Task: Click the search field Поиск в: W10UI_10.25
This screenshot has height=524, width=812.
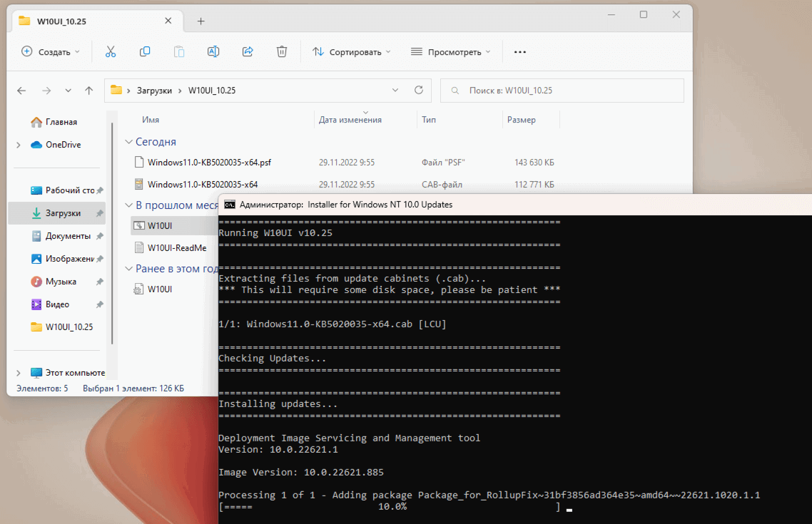Action: coord(562,91)
